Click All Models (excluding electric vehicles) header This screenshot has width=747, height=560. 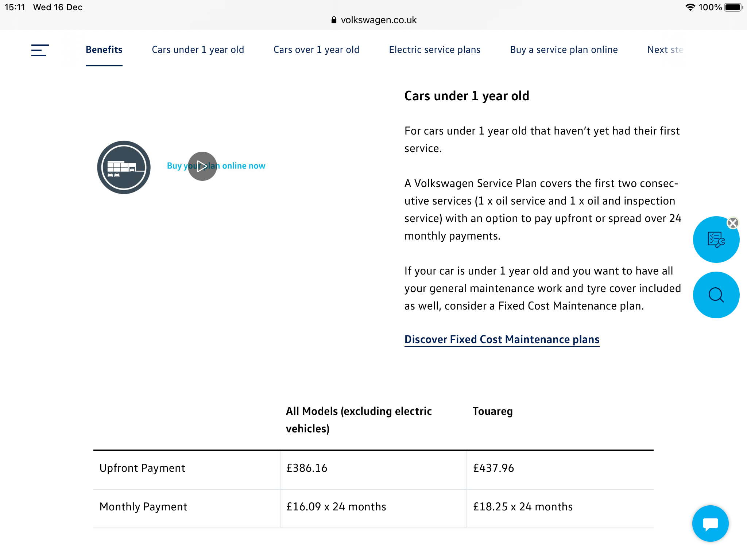coord(359,420)
